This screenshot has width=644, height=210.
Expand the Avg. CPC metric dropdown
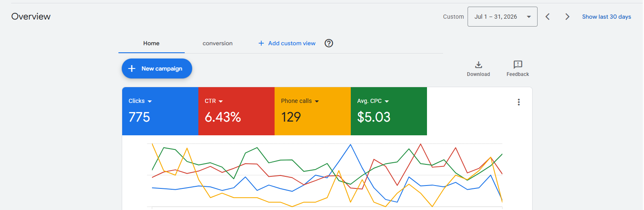click(387, 101)
